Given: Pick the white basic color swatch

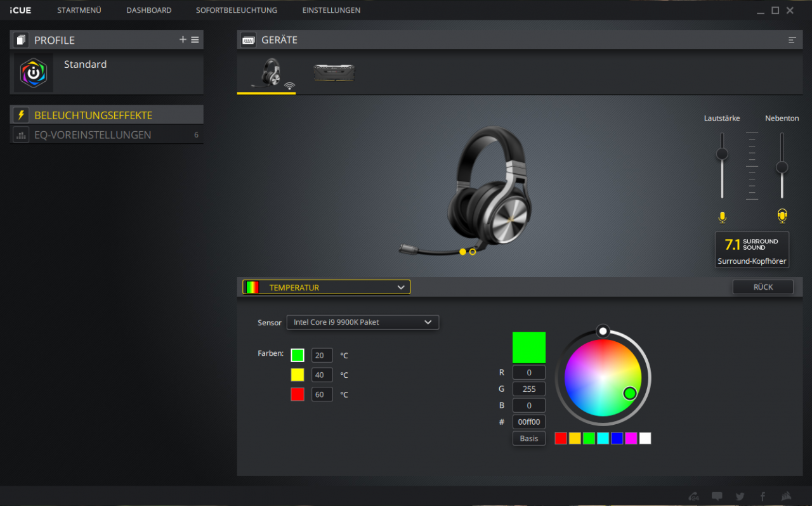Looking at the screenshot, I should coord(645,438).
